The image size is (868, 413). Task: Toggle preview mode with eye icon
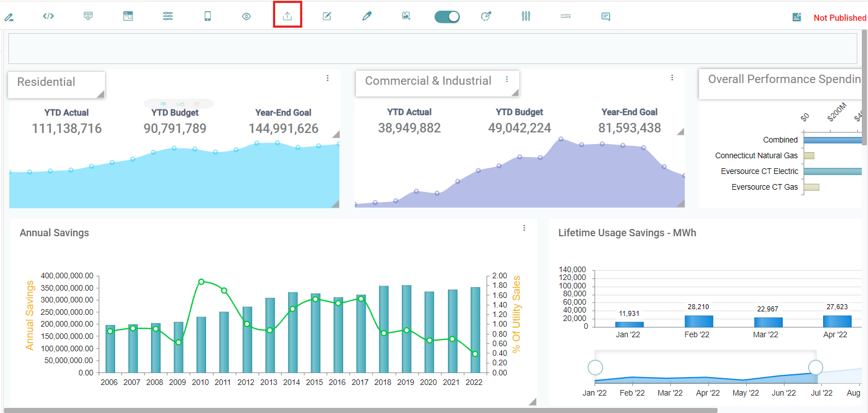(x=246, y=16)
